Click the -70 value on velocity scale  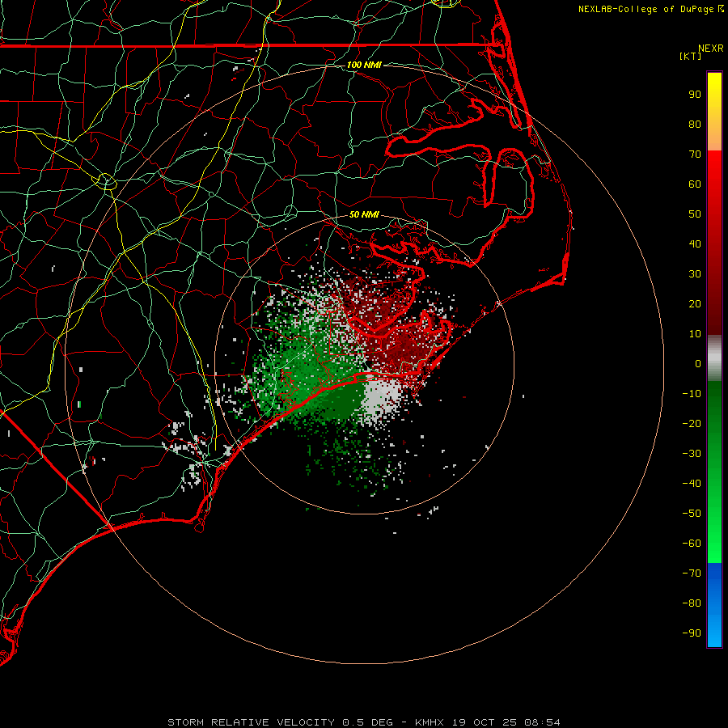(x=692, y=574)
